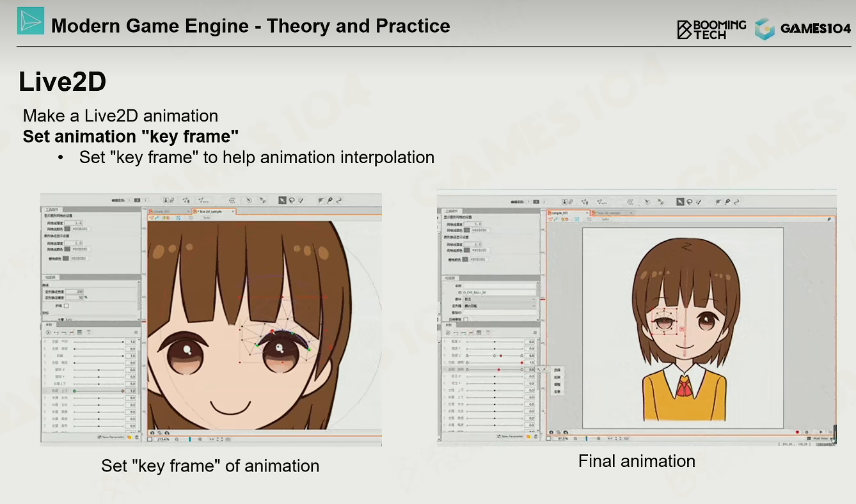Image resolution: width=856 pixels, height=504 pixels.
Task: Toggle the checkbox in the left editor's curve settings
Action: 67,306
